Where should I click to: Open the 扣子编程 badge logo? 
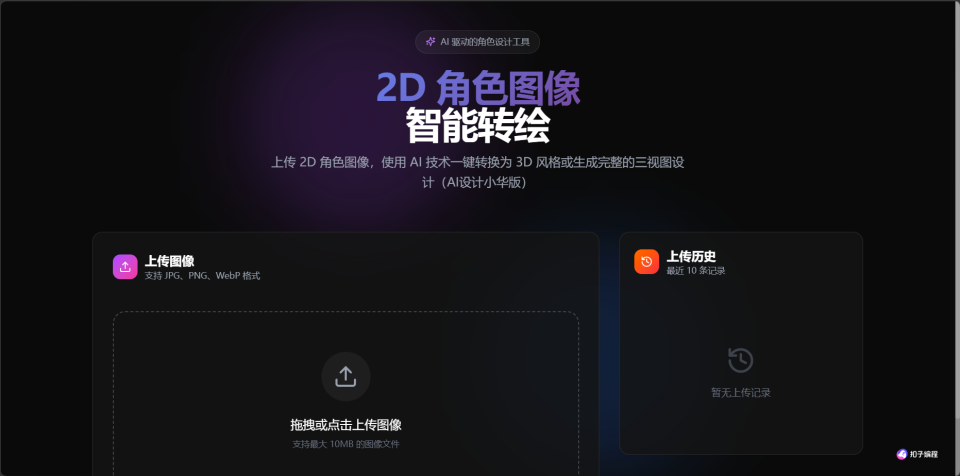pyautogui.click(x=902, y=454)
